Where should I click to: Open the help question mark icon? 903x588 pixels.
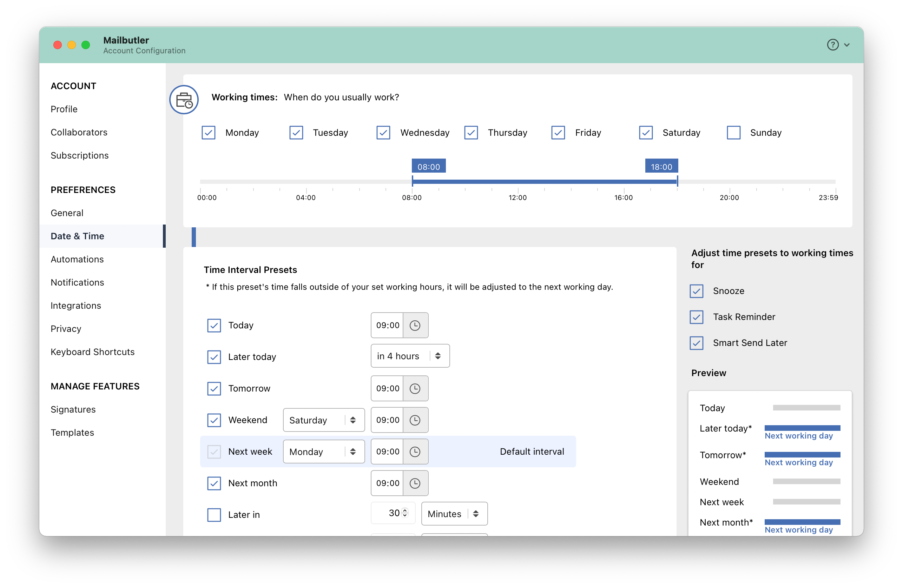click(x=832, y=45)
